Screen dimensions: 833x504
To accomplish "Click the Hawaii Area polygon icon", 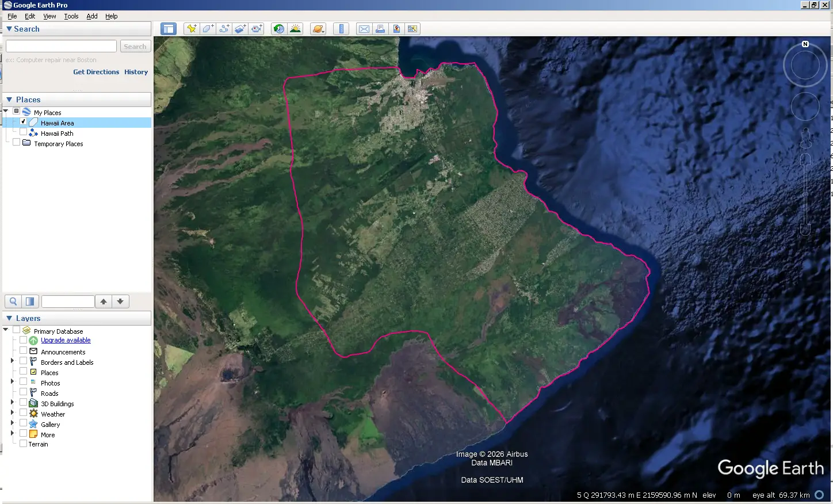I will click(x=33, y=123).
